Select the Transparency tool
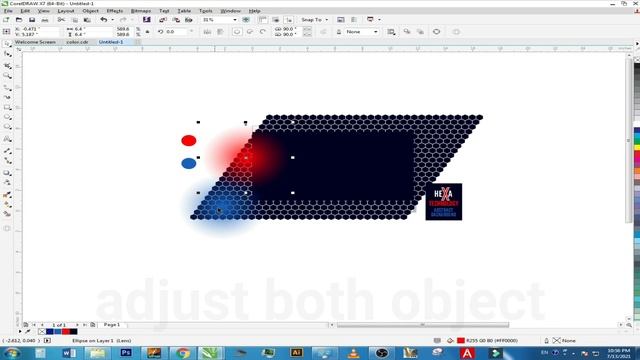640x360 pixels. coord(7,183)
